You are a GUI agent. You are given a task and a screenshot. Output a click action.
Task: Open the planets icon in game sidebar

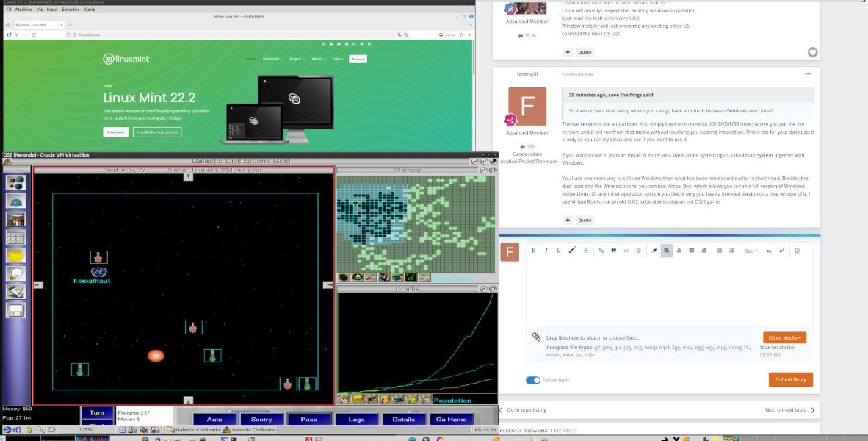pyautogui.click(x=15, y=182)
